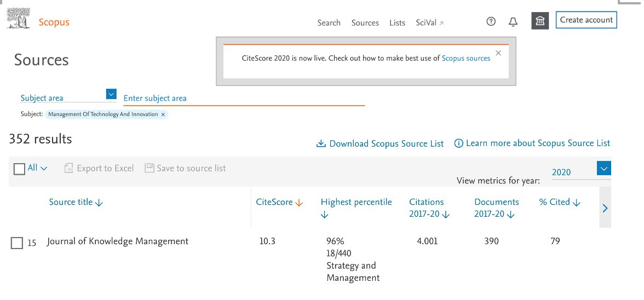Sort by CiteScore descending arrow
Screen dimensions: 644x300
[299, 203]
